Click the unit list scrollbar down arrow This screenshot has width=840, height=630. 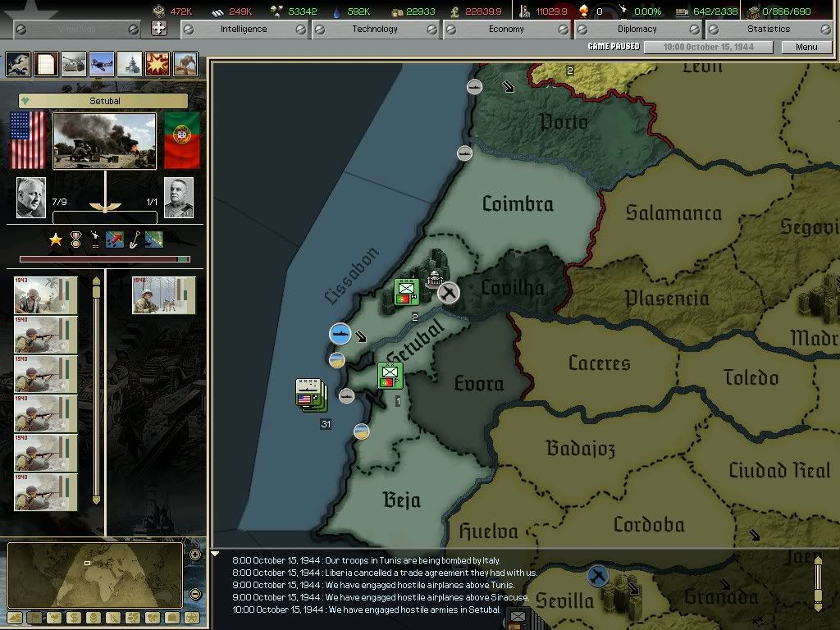96,499
